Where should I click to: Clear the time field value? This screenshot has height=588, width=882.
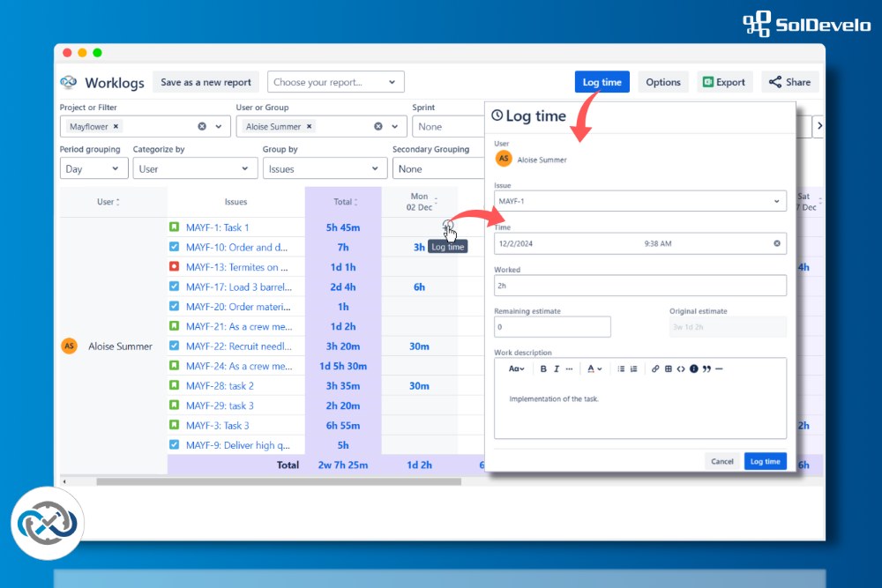777,243
